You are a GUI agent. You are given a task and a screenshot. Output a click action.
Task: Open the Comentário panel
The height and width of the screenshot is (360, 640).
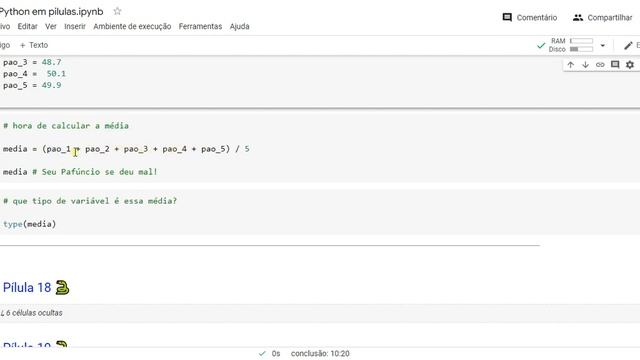[x=530, y=18]
